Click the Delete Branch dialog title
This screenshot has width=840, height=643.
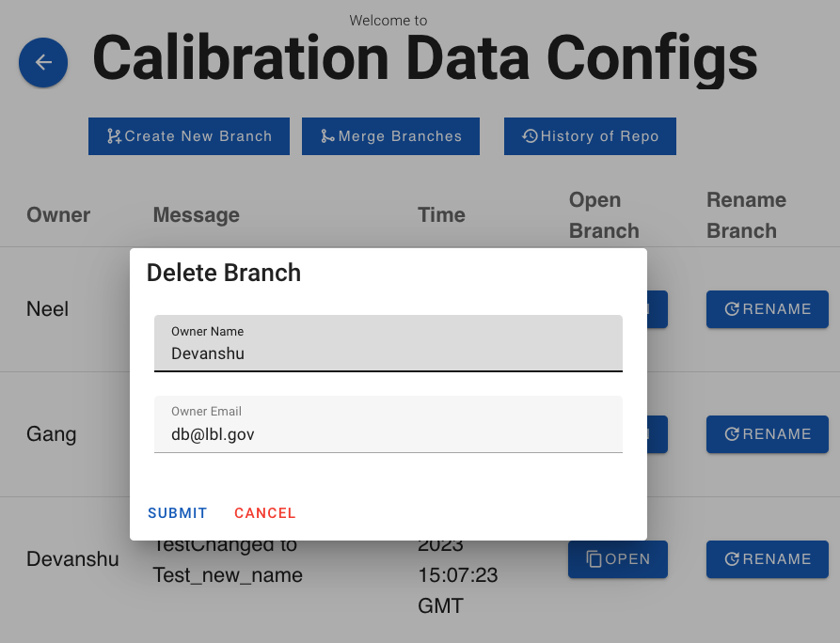(224, 273)
